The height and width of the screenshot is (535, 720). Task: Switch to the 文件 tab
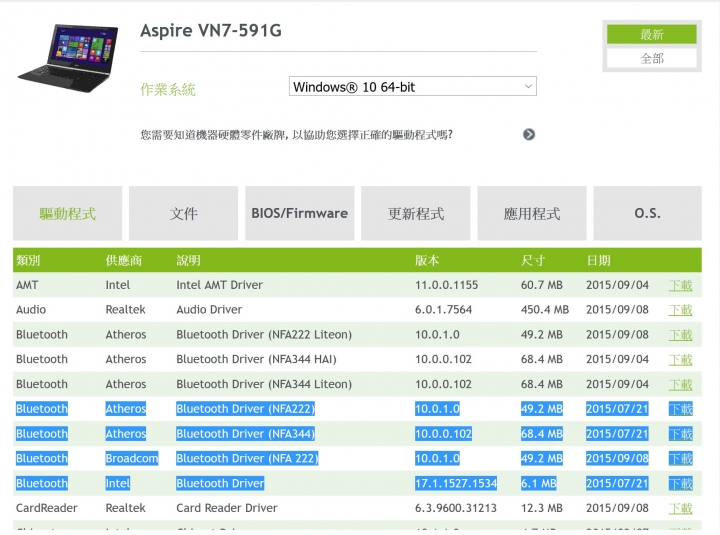pyautogui.click(x=183, y=214)
